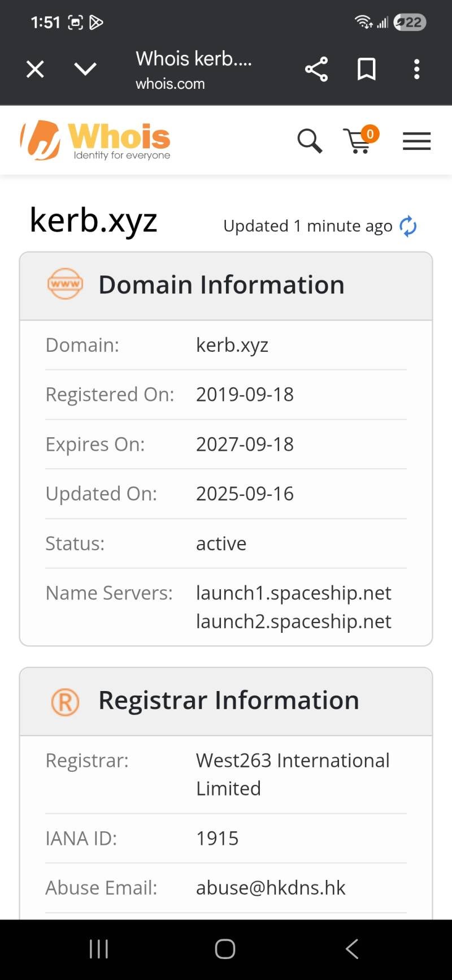Bookmark this Whois page

tap(367, 69)
